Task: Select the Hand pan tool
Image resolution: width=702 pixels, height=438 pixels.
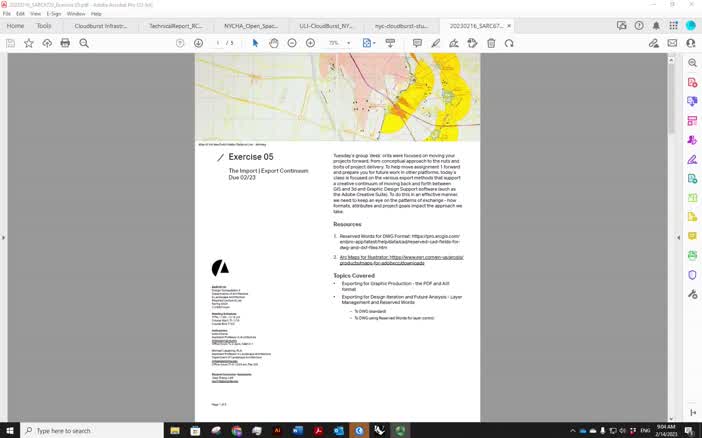Action: pyautogui.click(x=274, y=43)
